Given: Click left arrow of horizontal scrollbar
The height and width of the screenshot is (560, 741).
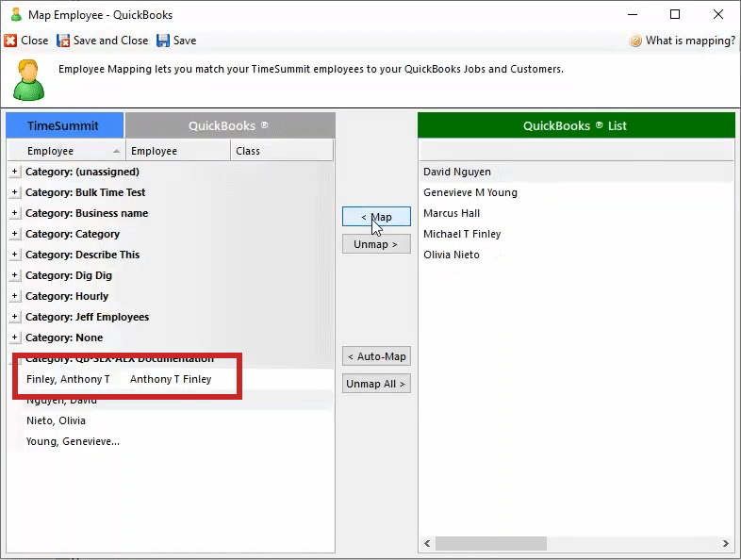Looking at the screenshot, I should click(427, 543).
